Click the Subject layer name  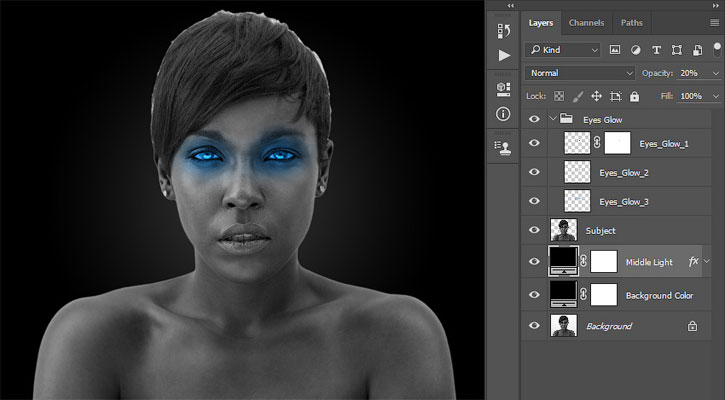[x=600, y=231]
